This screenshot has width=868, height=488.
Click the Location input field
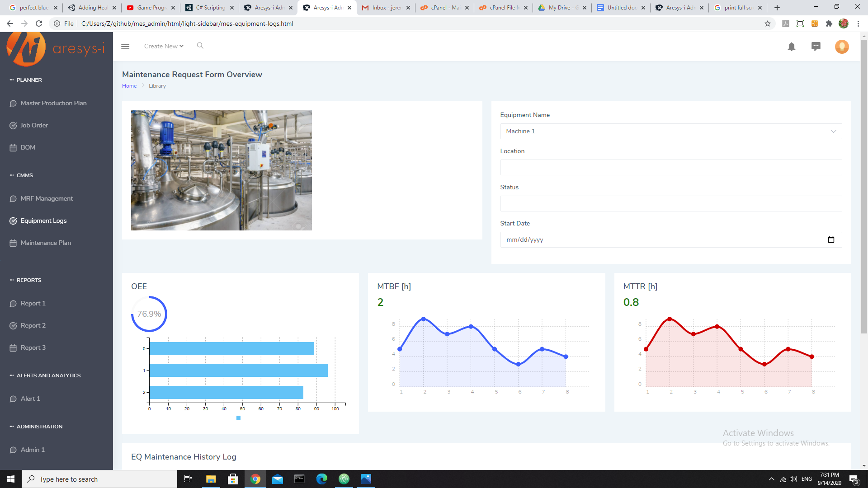pos(670,167)
